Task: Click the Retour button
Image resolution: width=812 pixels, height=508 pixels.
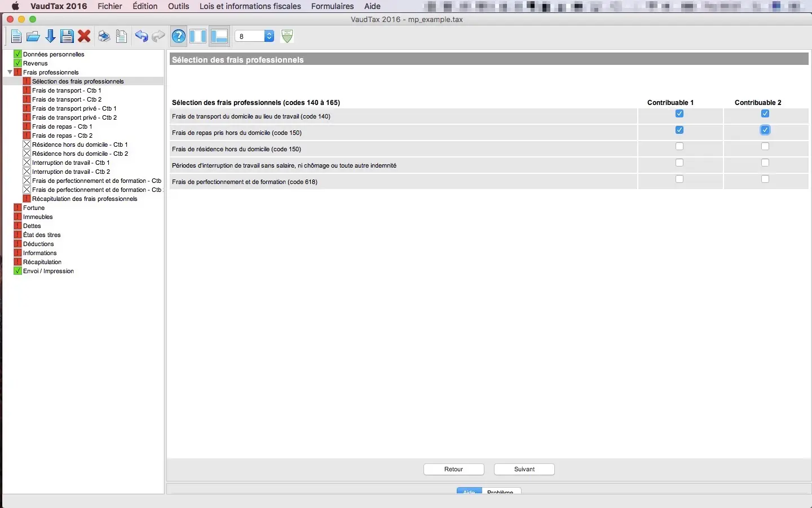Action: (454, 469)
